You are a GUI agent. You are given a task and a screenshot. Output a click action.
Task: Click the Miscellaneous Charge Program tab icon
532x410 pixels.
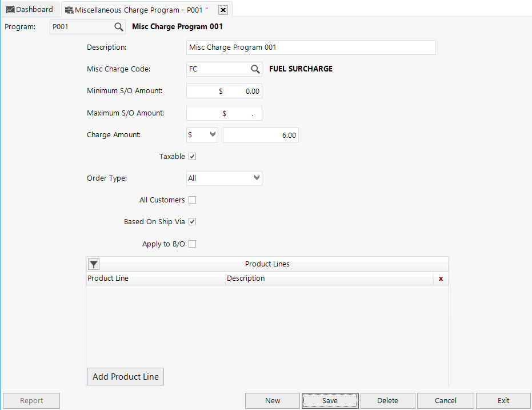[x=69, y=9]
